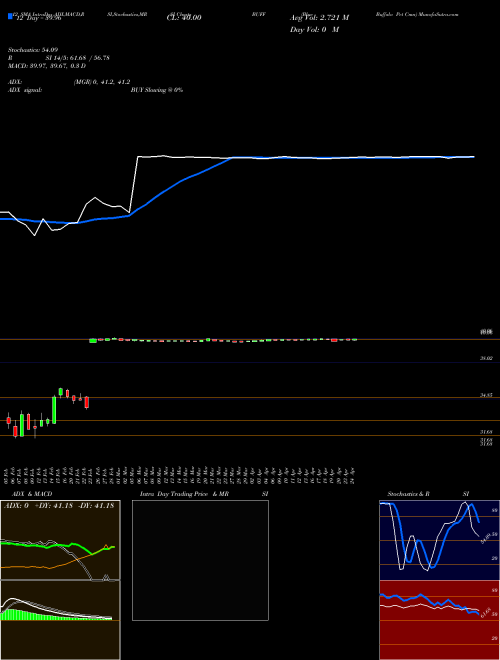Click the large green candle at the 40 level

93,341
